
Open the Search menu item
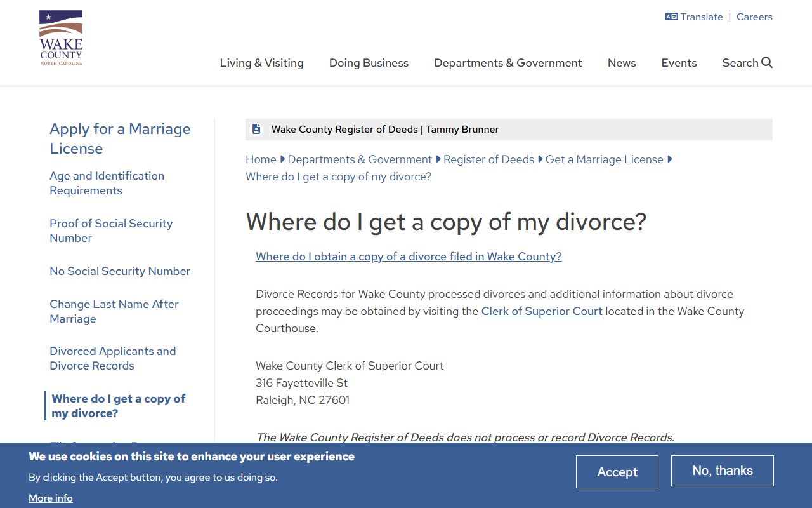747,63
